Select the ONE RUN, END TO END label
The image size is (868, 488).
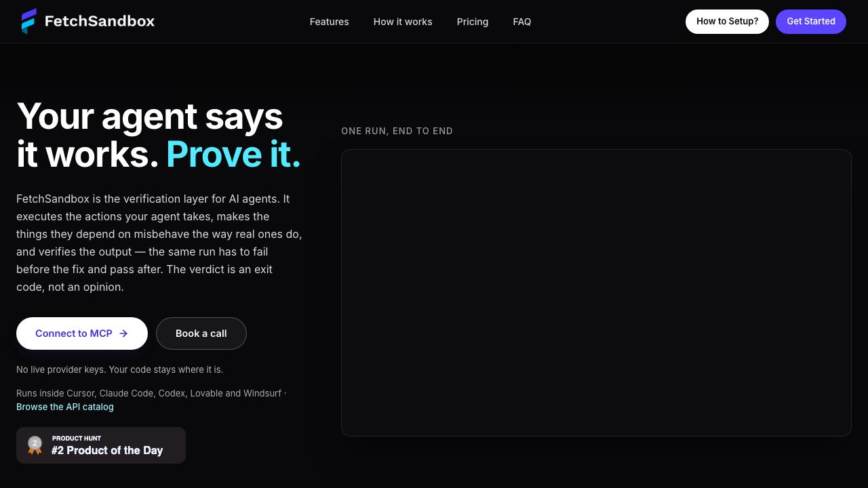point(397,131)
